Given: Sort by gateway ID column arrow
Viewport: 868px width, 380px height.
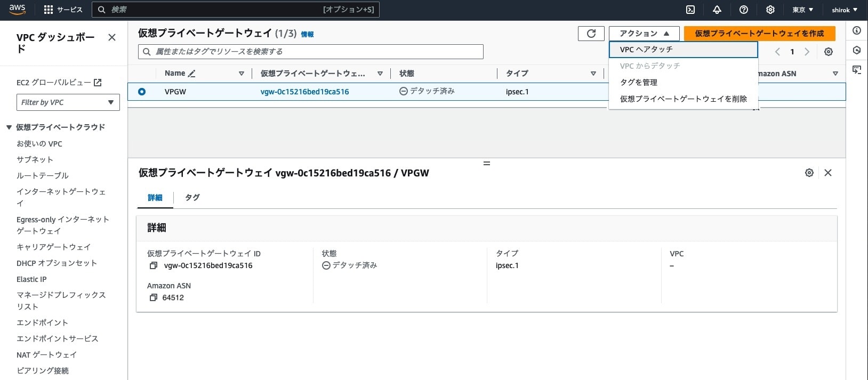Looking at the screenshot, I should coord(380,74).
